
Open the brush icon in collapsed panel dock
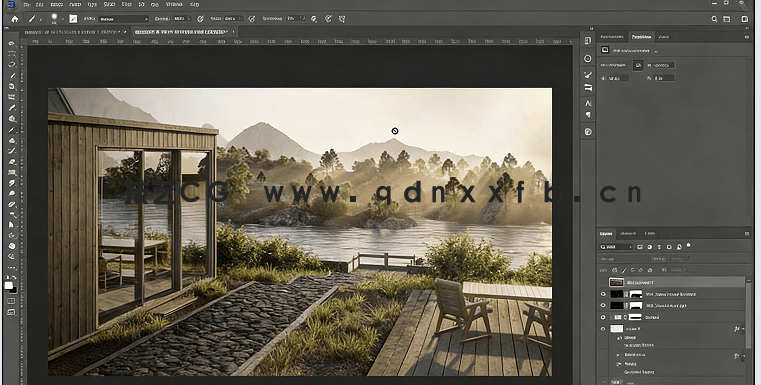coord(588,74)
